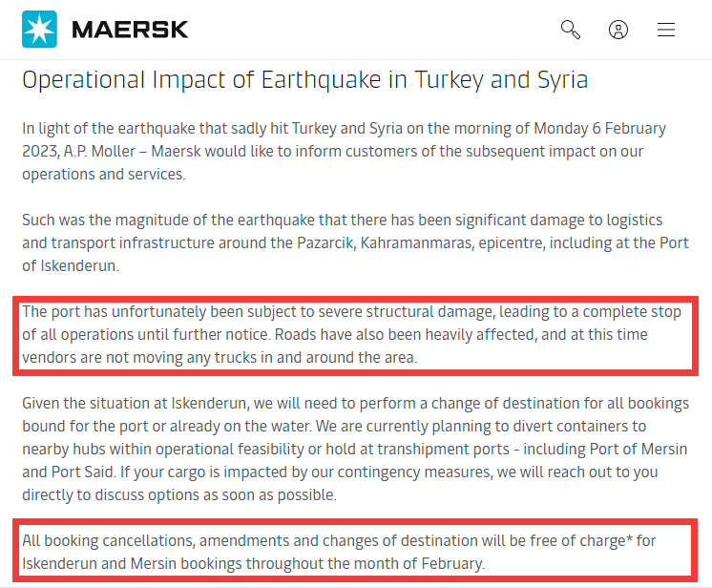Open the search magnifier icon
The height and width of the screenshot is (588, 712).
tap(571, 30)
